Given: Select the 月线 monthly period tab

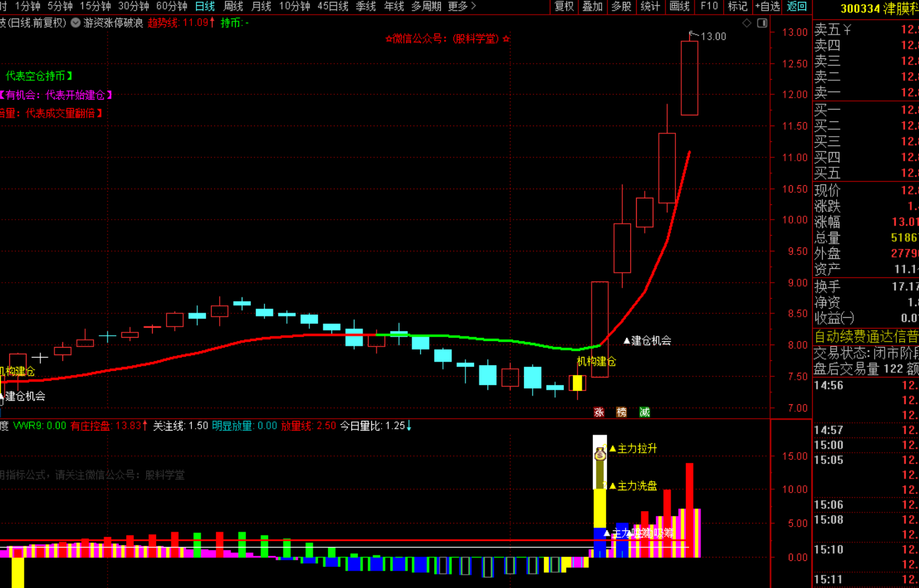Looking at the screenshot, I should coord(262,6).
